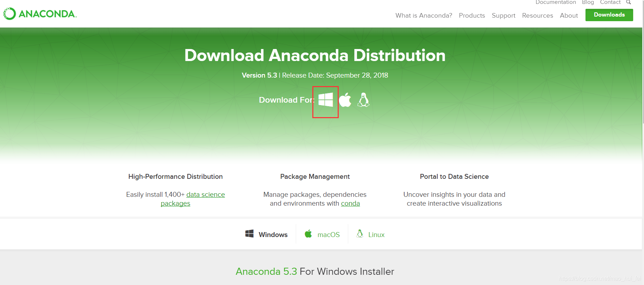Open the search magnifier icon in the top bar
644x285 pixels.
click(x=629, y=2)
